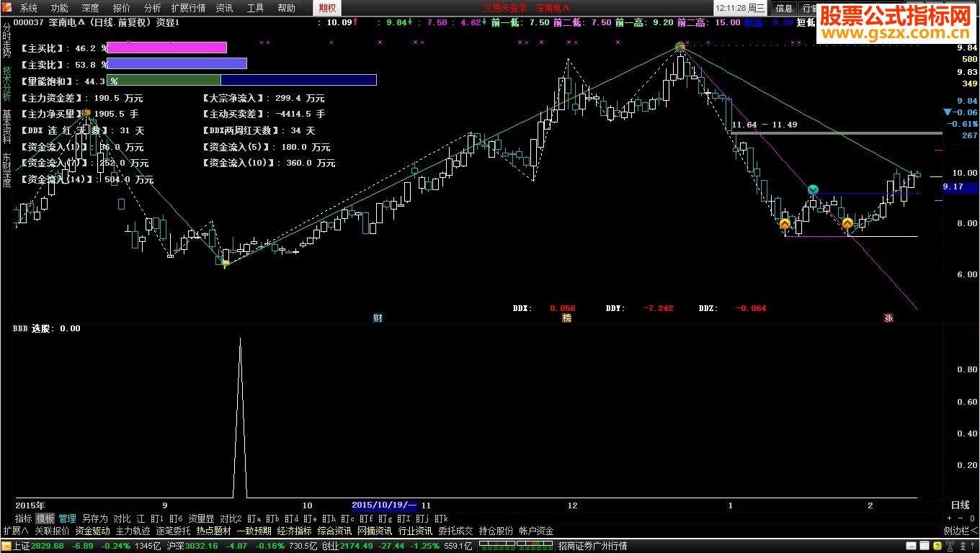Open the 综合资讯 tab
The image size is (980, 553).
[334, 531]
